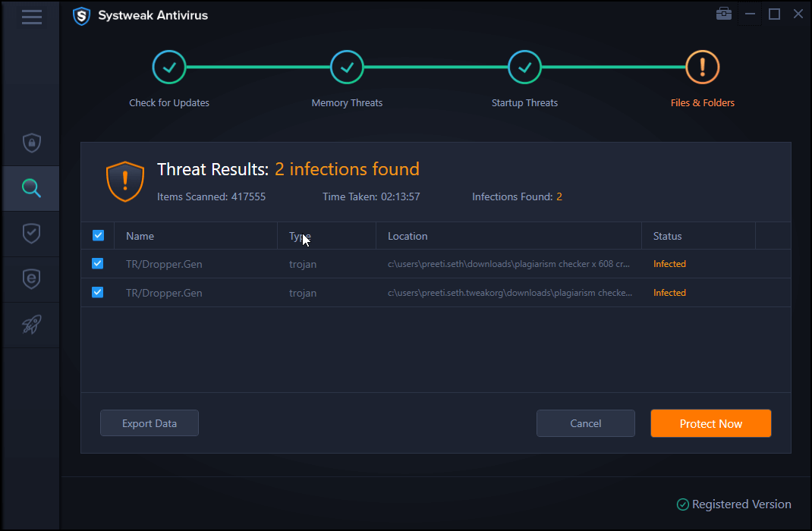Click the orange warning icon on Files & Folders
The image size is (812, 531).
pos(702,67)
